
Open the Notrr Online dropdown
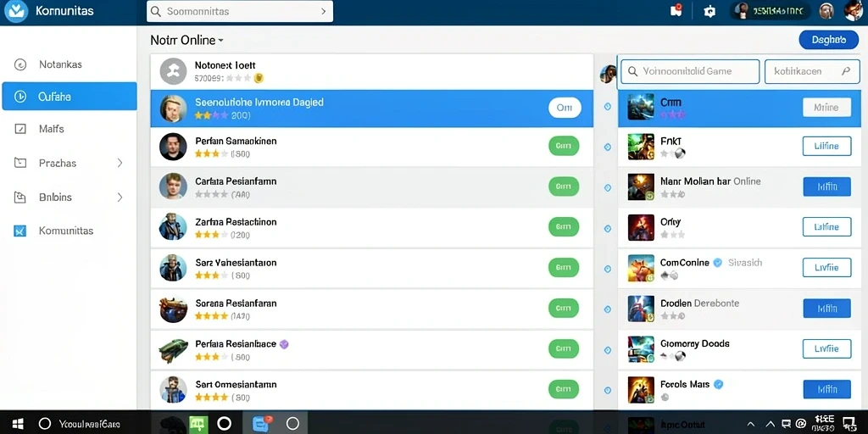[187, 41]
